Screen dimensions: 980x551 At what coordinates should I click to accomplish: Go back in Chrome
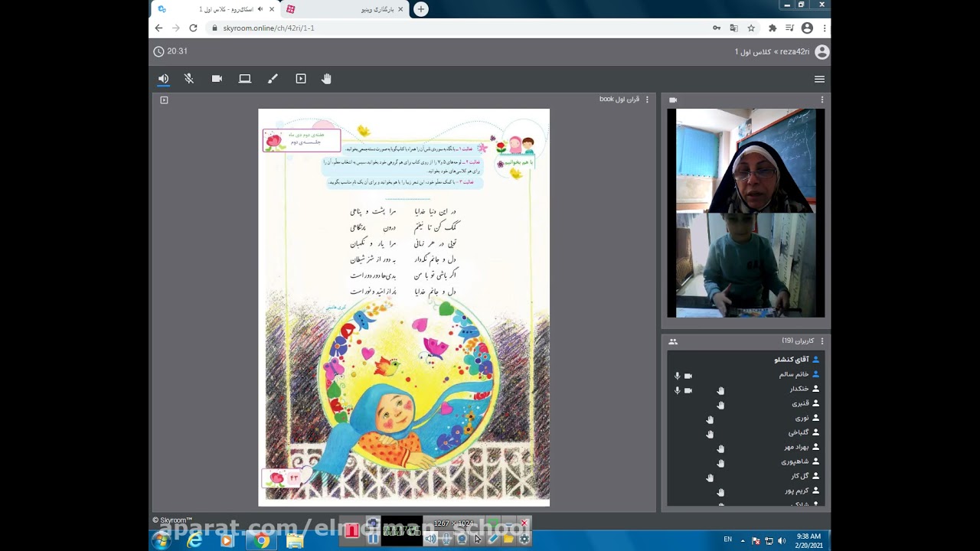pyautogui.click(x=158, y=28)
